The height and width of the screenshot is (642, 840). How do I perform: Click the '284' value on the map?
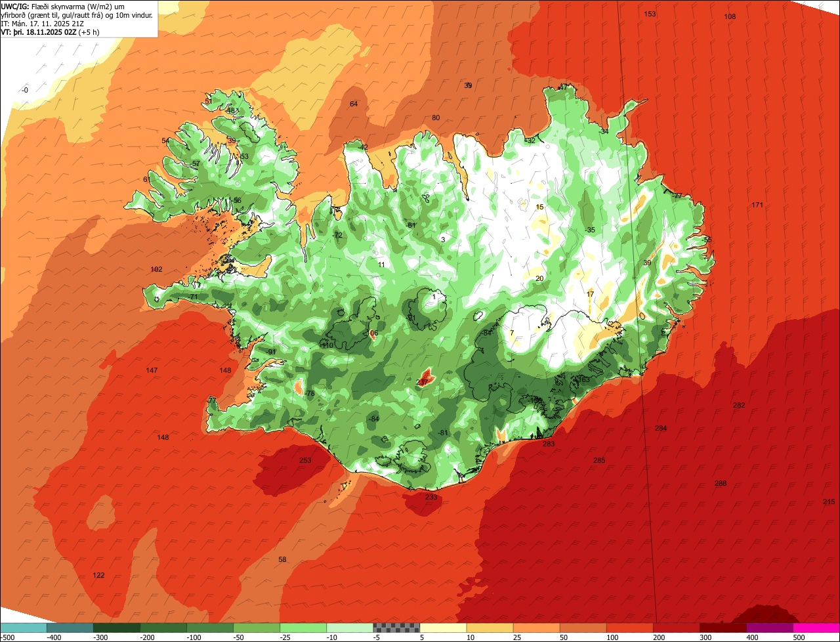[661, 429]
